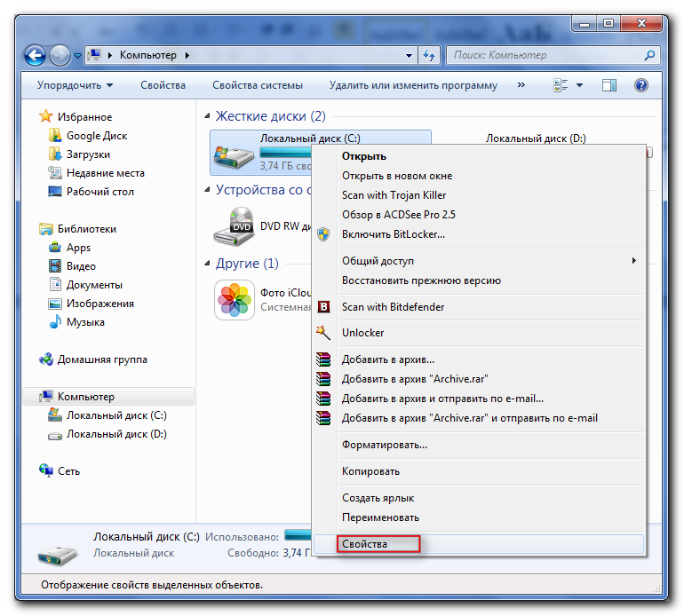The image size is (684, 616).
Task: Select the DVD RW drive icon
Action: coord(234,226)
